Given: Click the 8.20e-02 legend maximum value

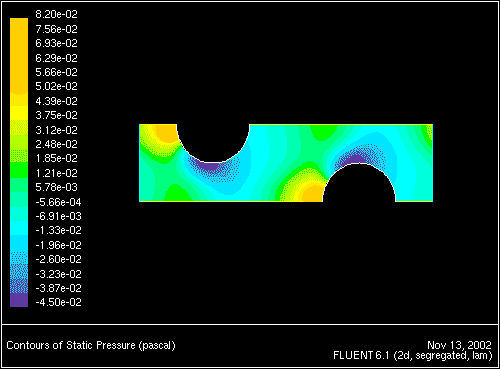Looking at the screenshot, I should 56,14.
